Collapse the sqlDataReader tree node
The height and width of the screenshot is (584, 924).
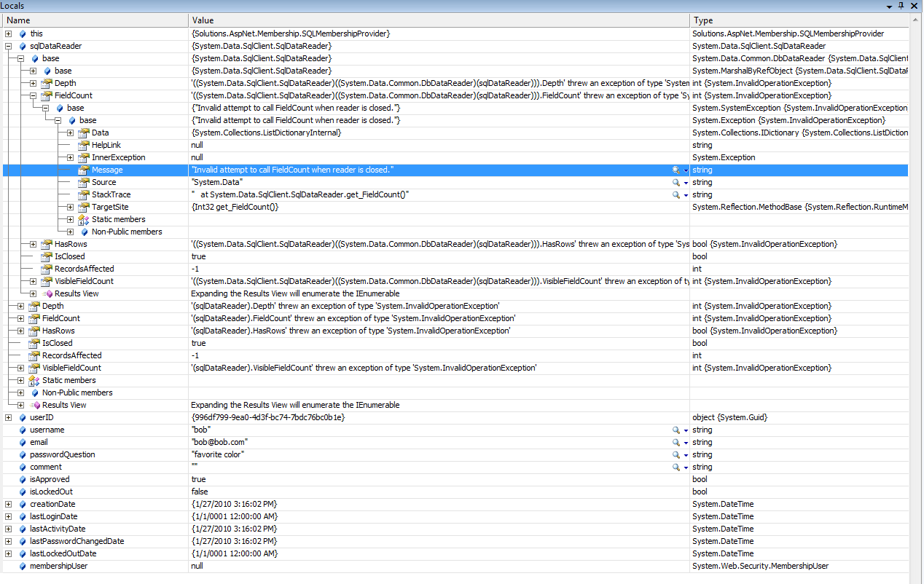point(9,46)
